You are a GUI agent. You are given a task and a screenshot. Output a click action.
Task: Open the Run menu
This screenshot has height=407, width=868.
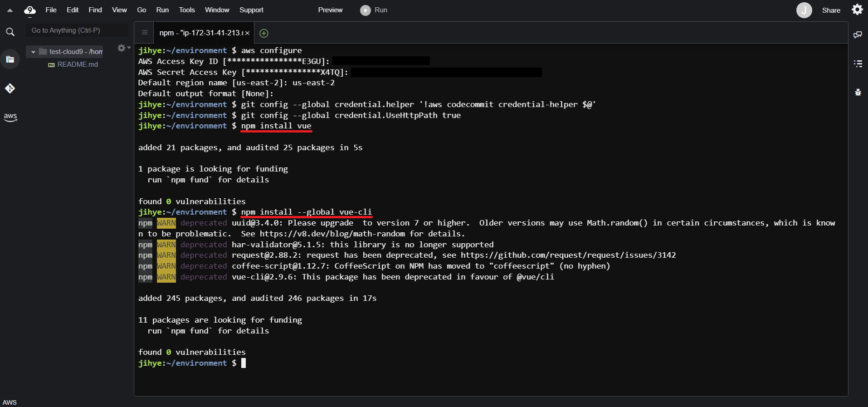(x=162, y=10)
